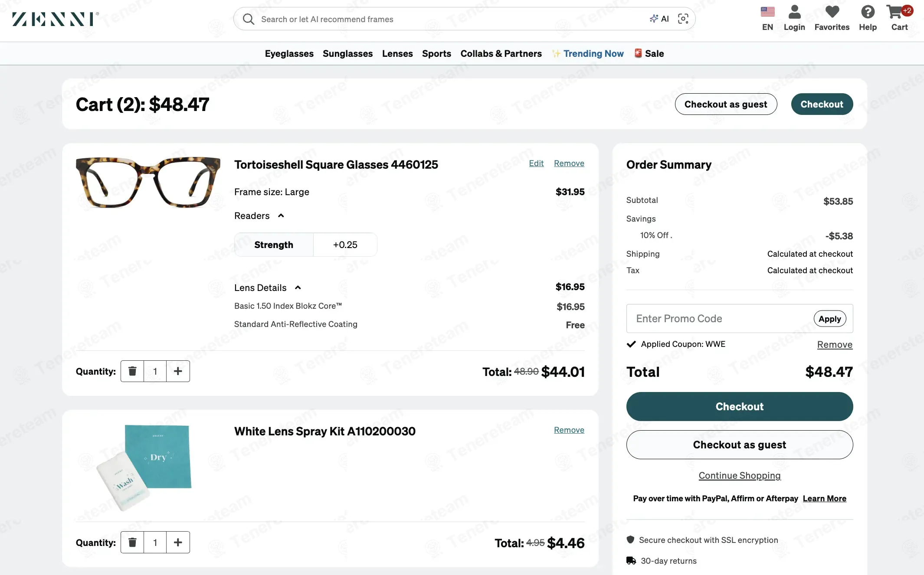Viewport: 924px width, 575px height.
Task: Open the Sunglasses menu
Action: click(x=347, y=53)
